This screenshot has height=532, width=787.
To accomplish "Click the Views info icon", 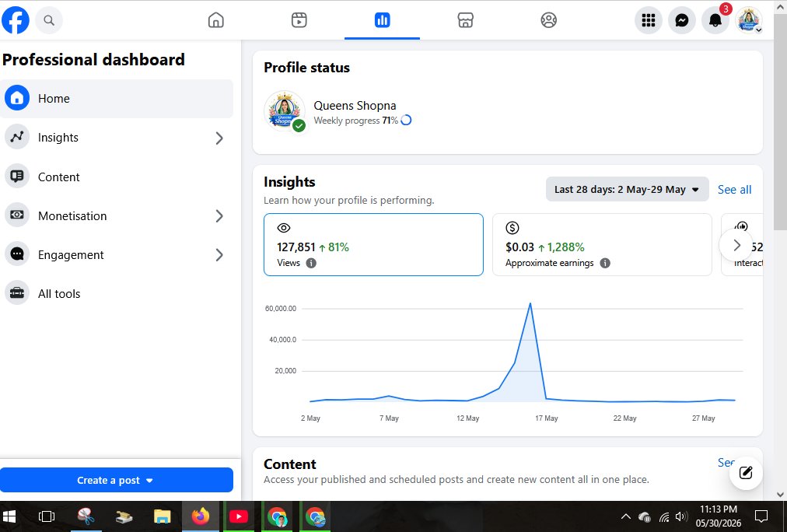I will click(x=311, y=263).
